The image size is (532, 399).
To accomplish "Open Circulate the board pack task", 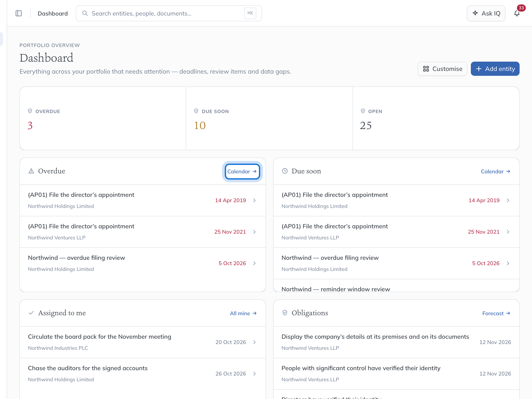I will pos(143,342).
